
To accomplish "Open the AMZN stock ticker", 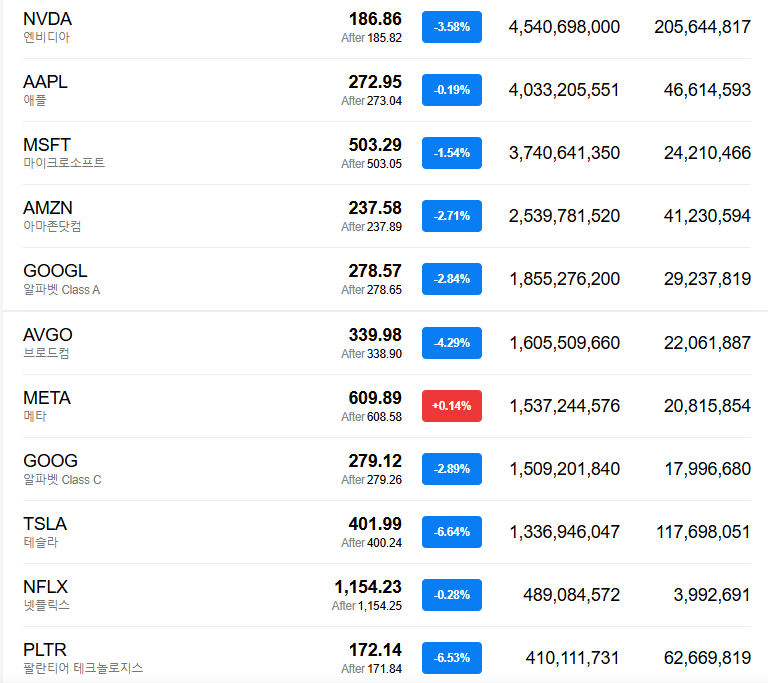I will point(48,208).
